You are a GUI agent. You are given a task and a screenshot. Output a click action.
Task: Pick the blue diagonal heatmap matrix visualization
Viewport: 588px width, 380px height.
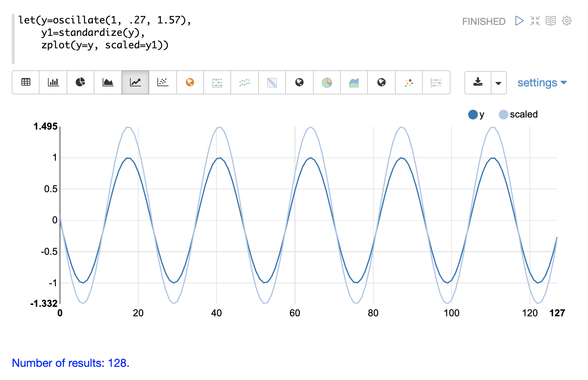click(272, 82)
